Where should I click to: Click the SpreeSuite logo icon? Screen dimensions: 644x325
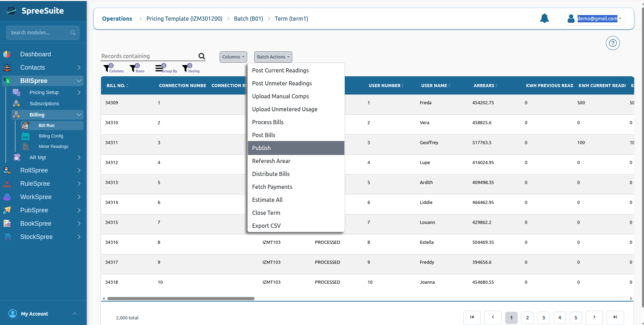tap(11, 11)
